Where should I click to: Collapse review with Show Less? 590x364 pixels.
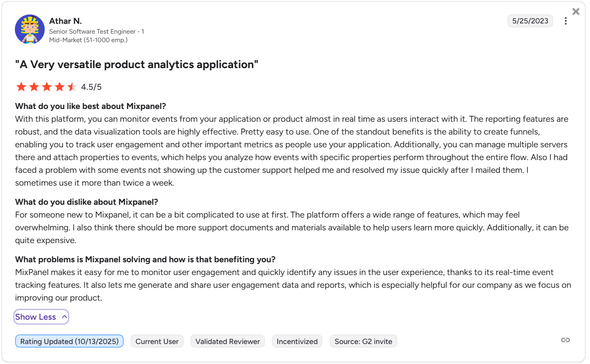36,317
